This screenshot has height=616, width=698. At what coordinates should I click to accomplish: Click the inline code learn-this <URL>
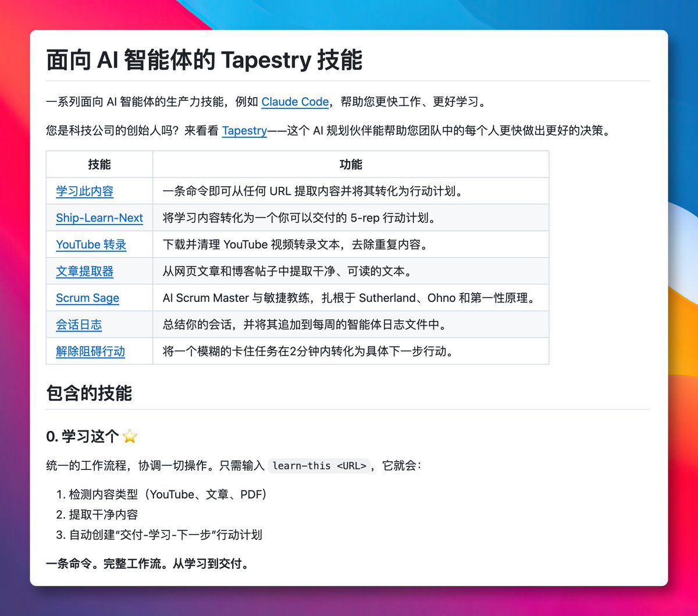319,465
